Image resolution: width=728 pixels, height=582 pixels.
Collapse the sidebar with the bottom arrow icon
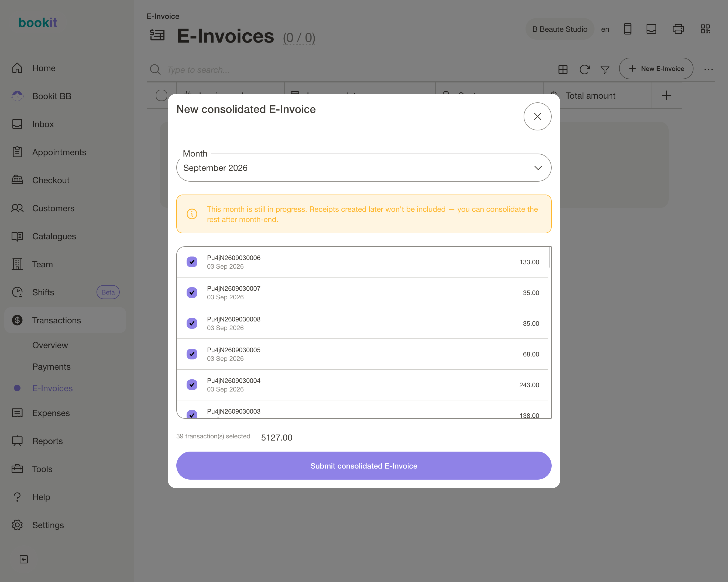[x=24, y=559]
